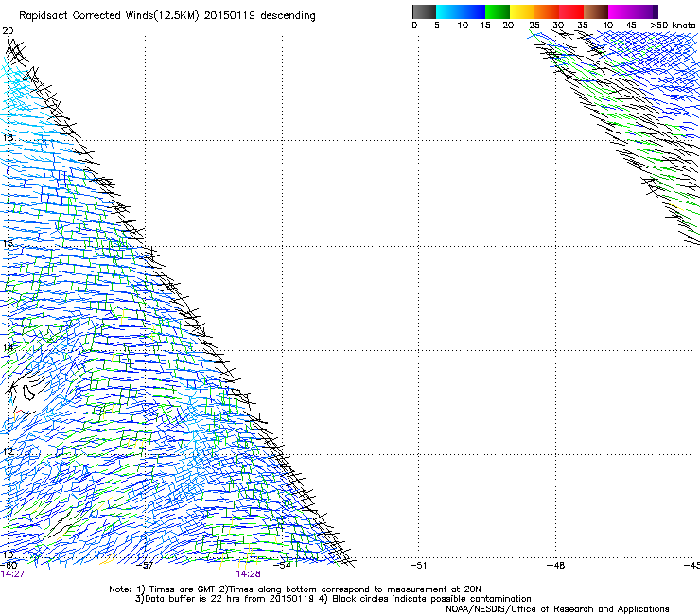Pick the yellow 20-25 knots legend segment
This screenshot has height=615, width=700.
pyautogui.click(x=522, y=11)
